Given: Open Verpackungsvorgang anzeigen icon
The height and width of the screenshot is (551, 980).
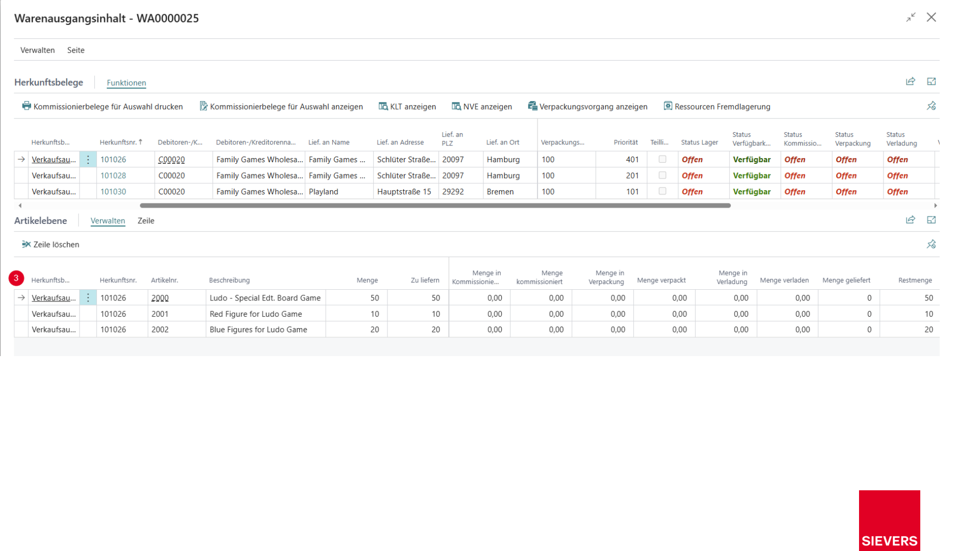Looking at the screenshot, I should tap(532, 106).
